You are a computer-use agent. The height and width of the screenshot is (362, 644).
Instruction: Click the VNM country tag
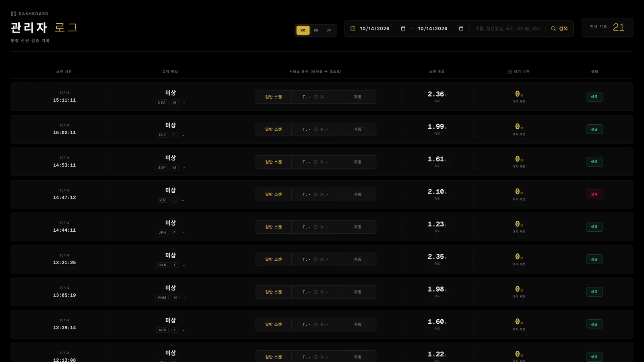click(x=162, y=298)
